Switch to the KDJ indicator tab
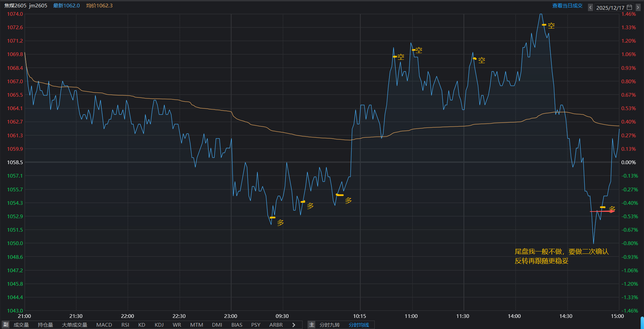This screenshot has width=644, height=329. (159, 325)
